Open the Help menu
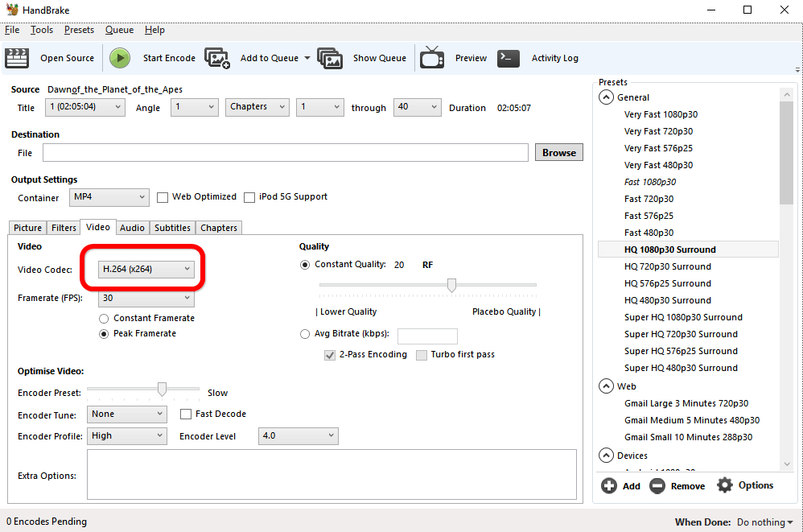The width and height of the screenshot is (803, 532). (154, 30)
